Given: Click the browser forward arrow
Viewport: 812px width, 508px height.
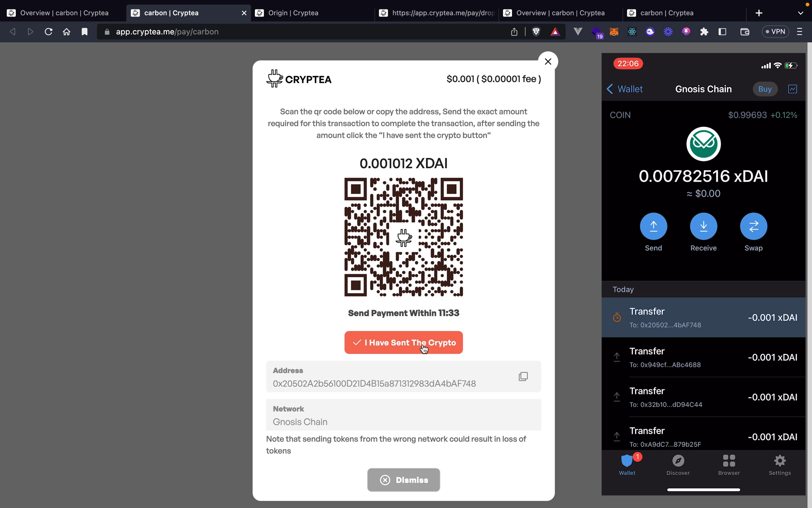Looking at the screenshot, I should [x=30, y=32].
